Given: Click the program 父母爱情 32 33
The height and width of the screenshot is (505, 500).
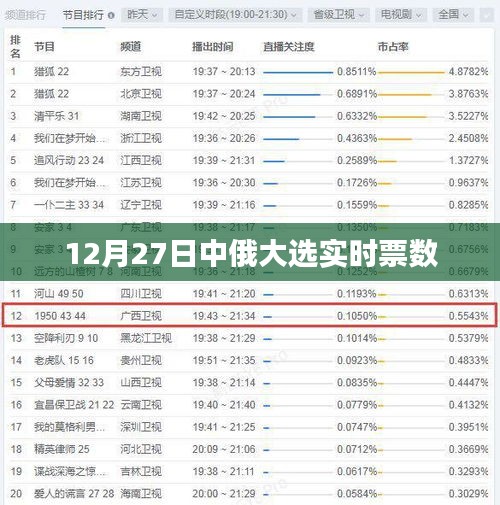Looking at the screenshot, I should [x=69, y=383].
